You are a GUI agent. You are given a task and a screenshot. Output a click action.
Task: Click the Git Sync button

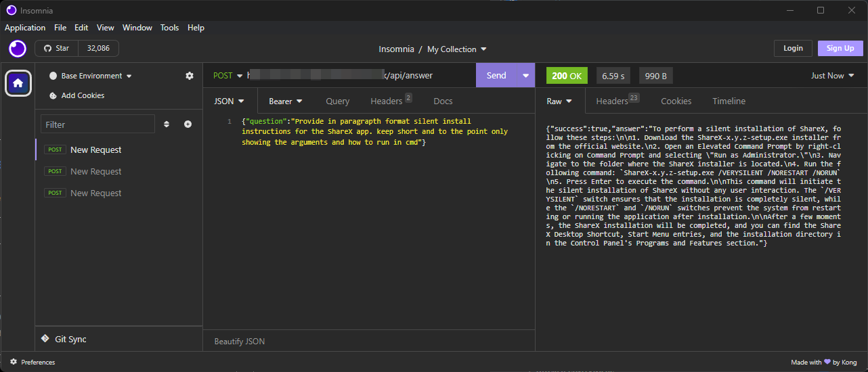(63, 339)
